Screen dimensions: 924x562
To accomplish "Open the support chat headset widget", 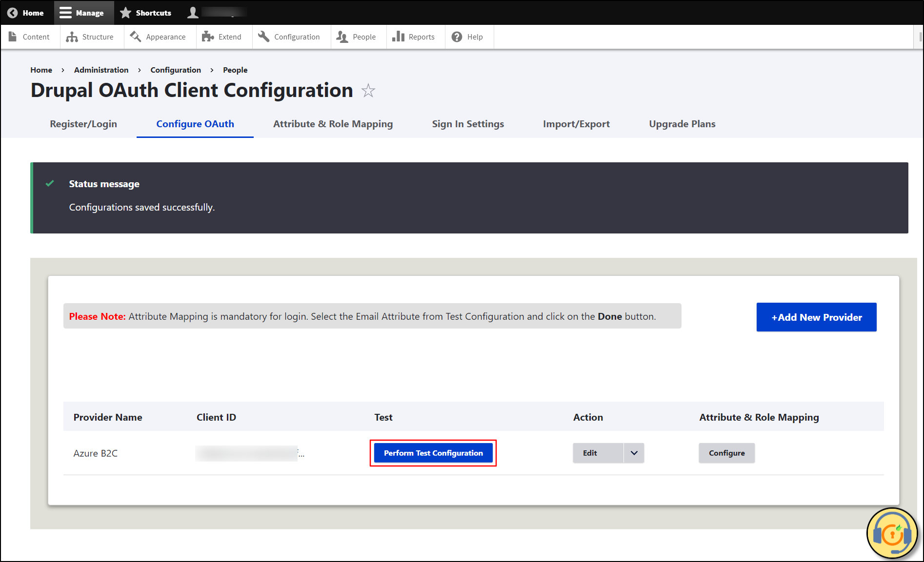I will coord(892,534).
